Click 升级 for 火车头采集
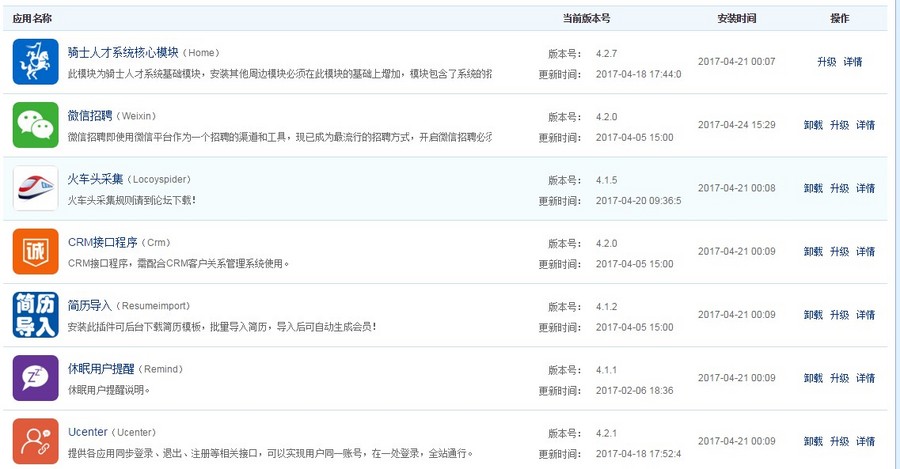The height and width of the screenshot is (469, 900). point(839,188)
